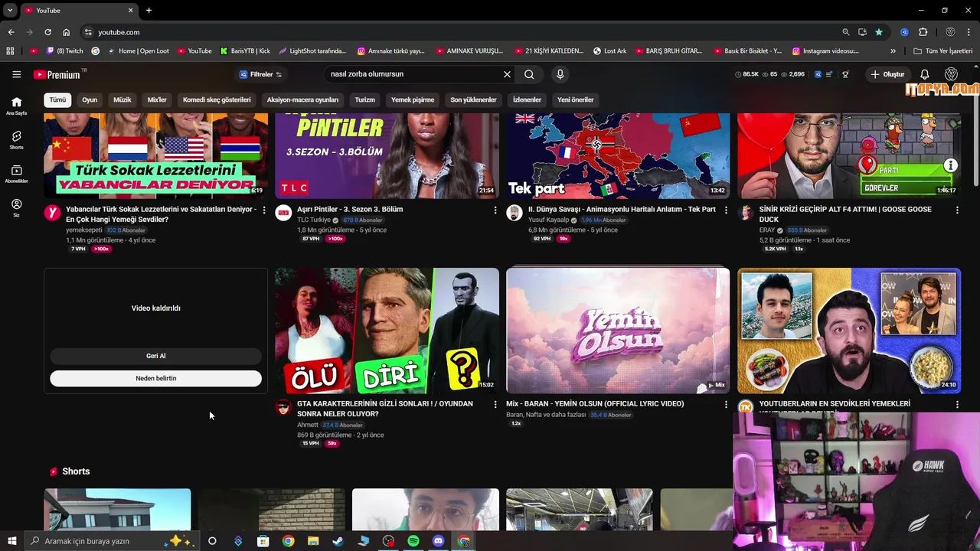This screenshot has height=551, width=980.
Task: Select the Oyun filter chip
Action: (x=90, y=99)
